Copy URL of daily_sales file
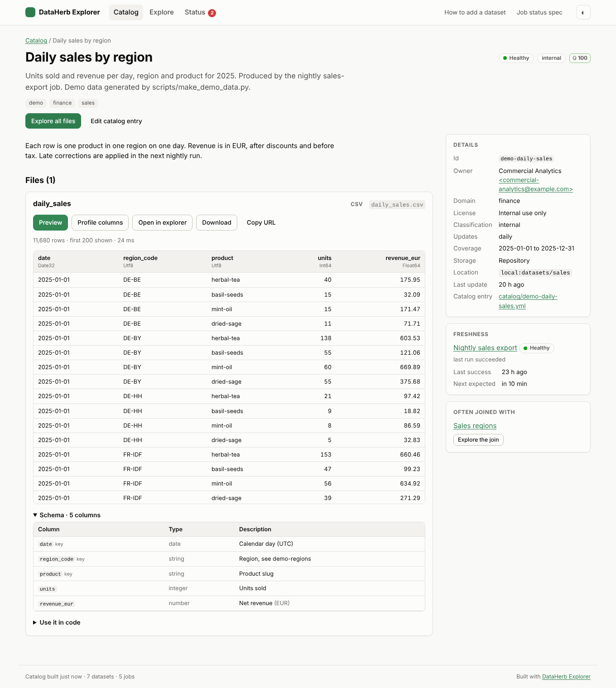616x688 pixels. coord(261,222)
